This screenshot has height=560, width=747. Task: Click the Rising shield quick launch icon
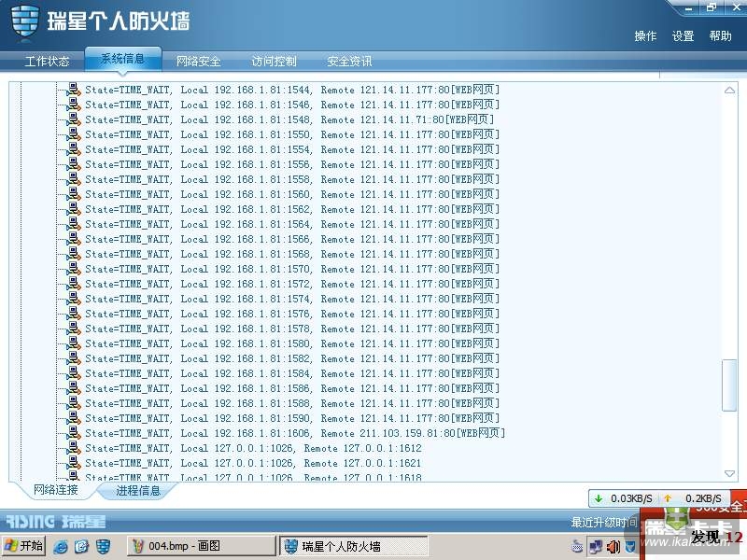point(103,546)
